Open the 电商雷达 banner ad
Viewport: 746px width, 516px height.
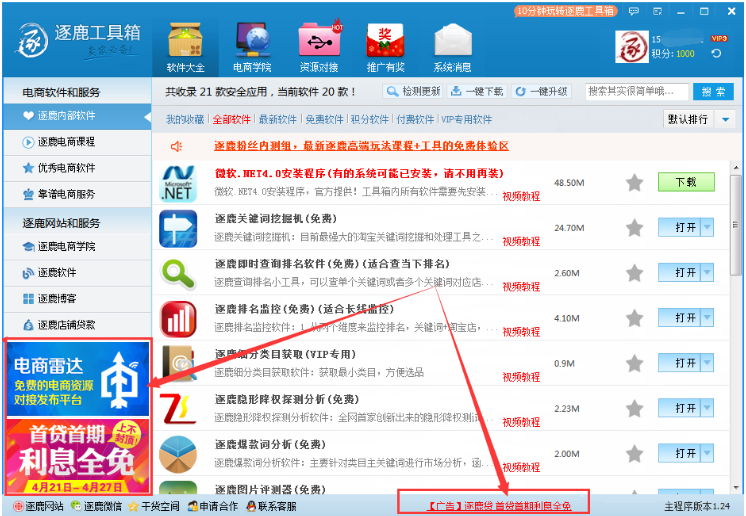[x=78, y=379]
